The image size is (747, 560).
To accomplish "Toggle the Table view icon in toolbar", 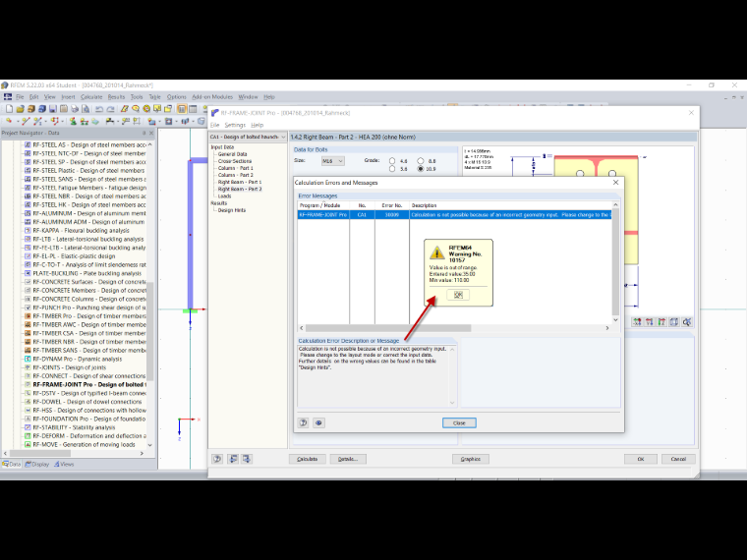I will click(193, 109).
